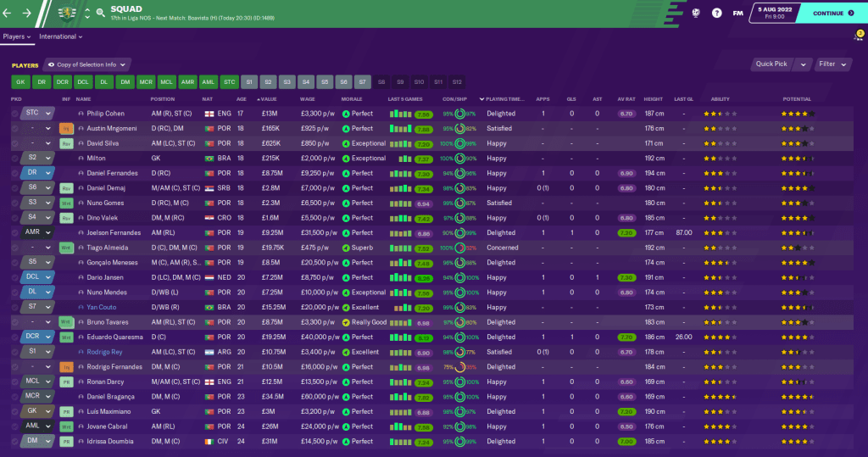Tick the picked checkbox for Philip Cohen
The width and height of the screenshot is (868, 457).
(15, 114)
